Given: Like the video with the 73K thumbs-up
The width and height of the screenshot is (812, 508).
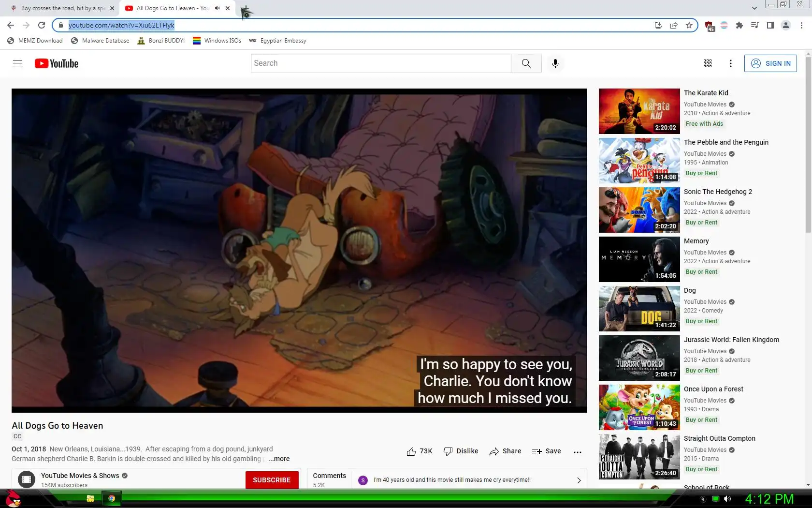Looking at the screenshot, I should click(x=420, y=451).
